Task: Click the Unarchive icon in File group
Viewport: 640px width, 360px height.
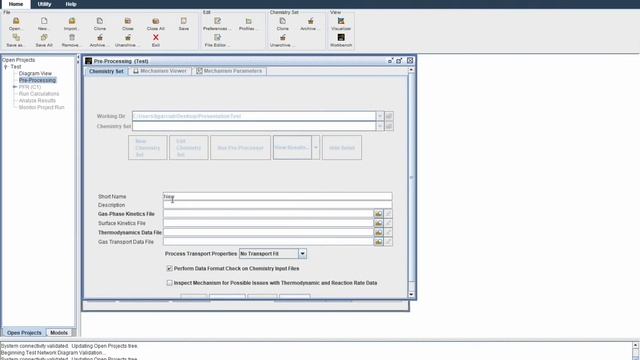Action: [128, 38]
